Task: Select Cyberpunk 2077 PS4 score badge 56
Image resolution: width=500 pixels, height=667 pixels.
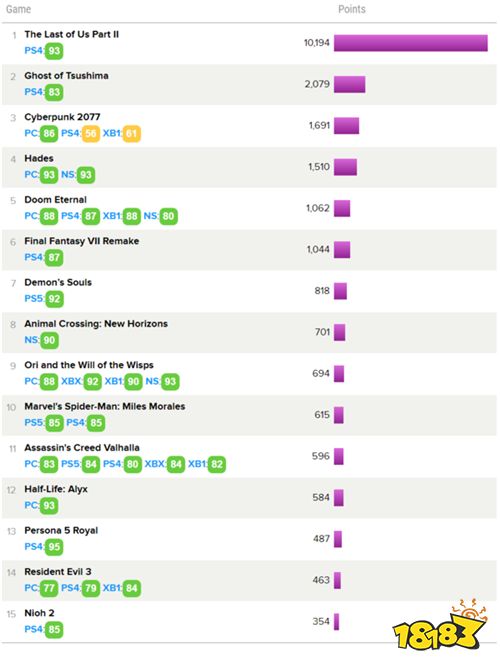Action: pyautogui.click(x=91, y=134)
